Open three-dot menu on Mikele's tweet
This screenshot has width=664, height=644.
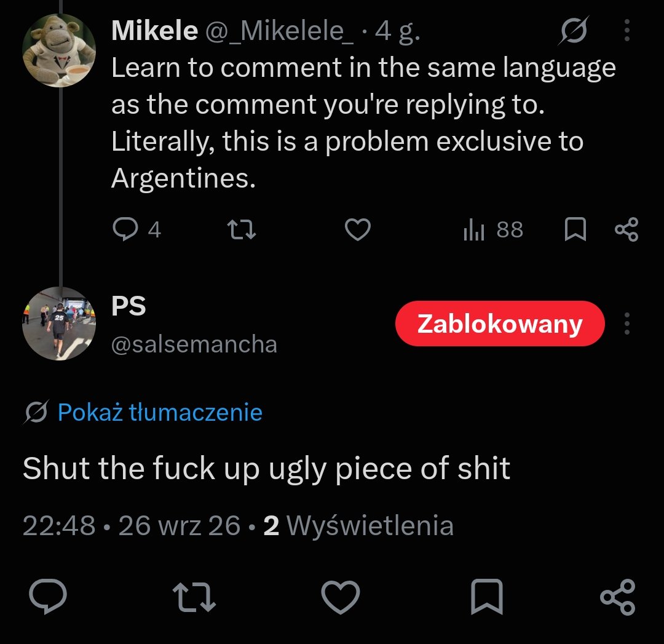pyautogui.click(x=627, y=31)
